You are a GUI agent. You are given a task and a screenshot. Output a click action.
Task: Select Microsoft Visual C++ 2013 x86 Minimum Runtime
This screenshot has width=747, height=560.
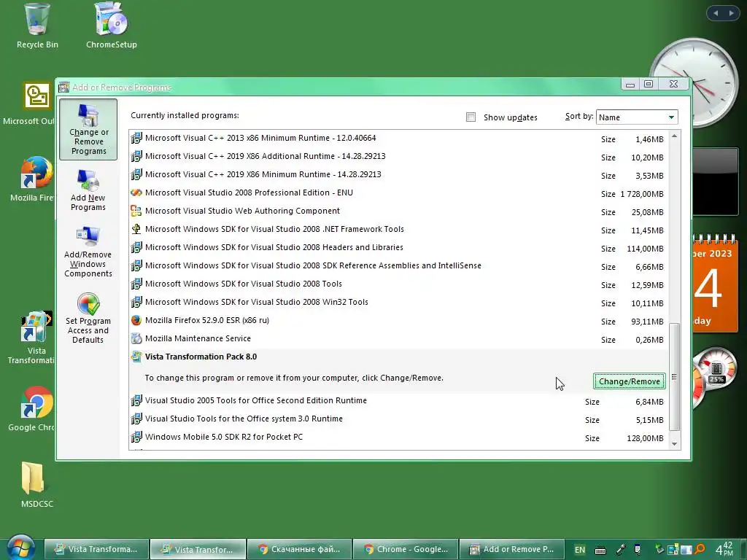399,138
